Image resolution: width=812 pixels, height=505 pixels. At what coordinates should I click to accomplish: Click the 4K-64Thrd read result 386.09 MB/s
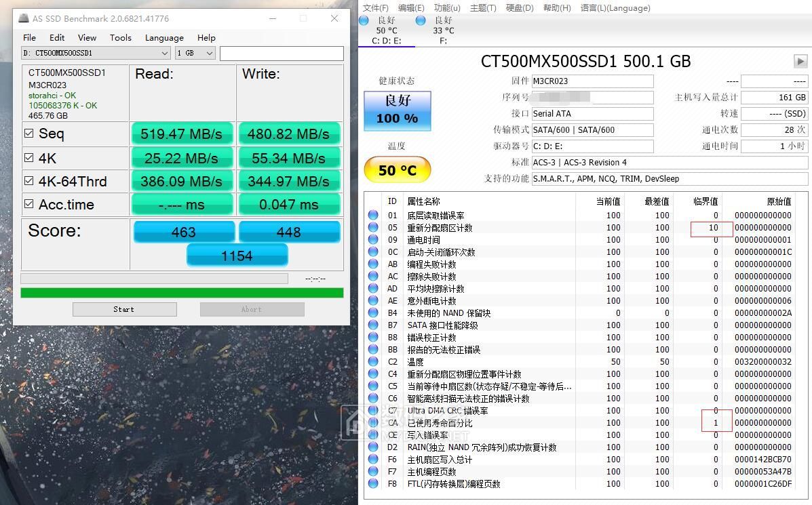point(182,181)
